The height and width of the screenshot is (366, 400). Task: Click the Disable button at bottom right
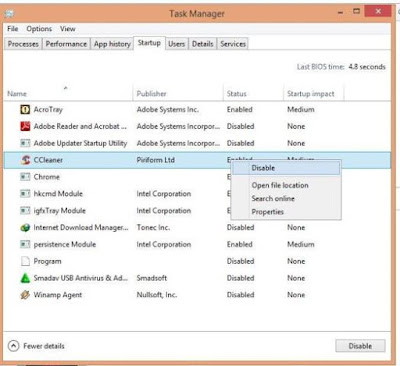(360, 346)
